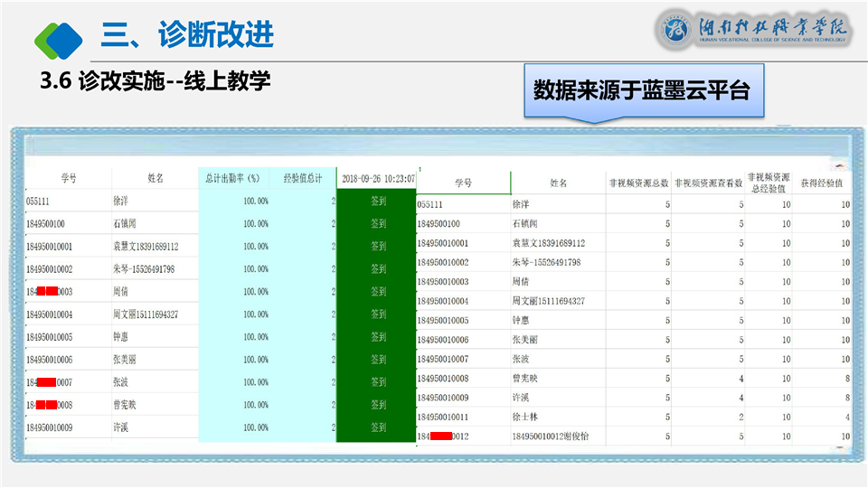The height and width of the screenshot is (488, 868).
Task: Click the 非视频资源总经验值 column header
Action: pos(769,183)
